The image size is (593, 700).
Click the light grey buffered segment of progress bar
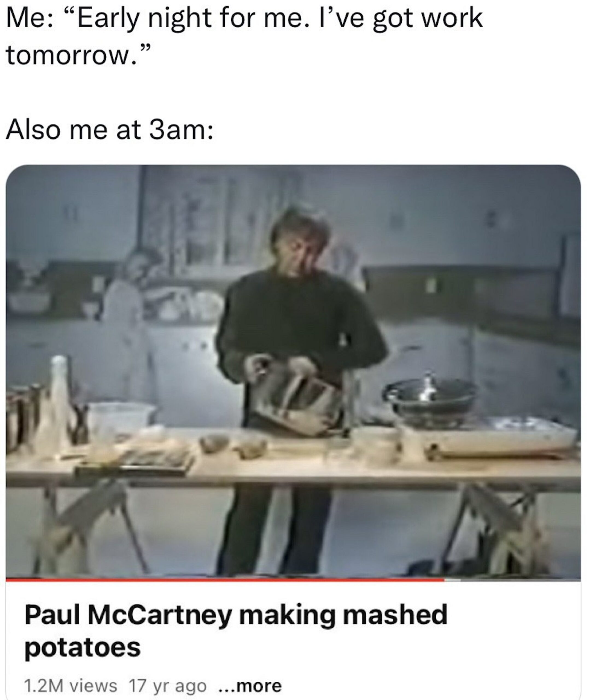(452, 580)
